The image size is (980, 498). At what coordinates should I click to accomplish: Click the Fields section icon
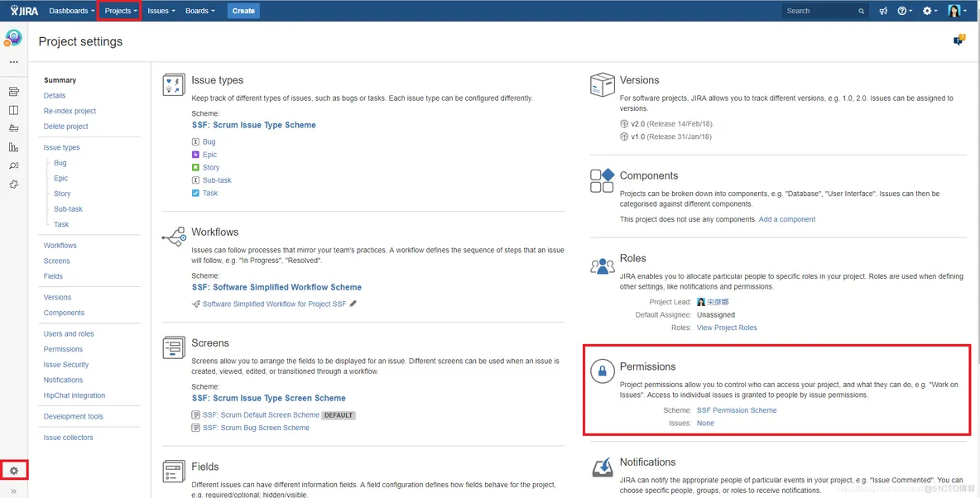[x=173, y=472]
